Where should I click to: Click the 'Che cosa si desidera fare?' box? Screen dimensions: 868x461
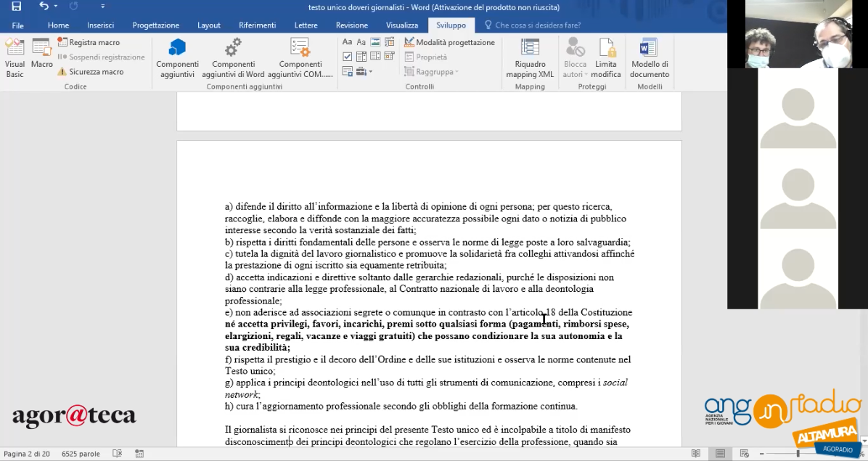click(x=532, y=25)
